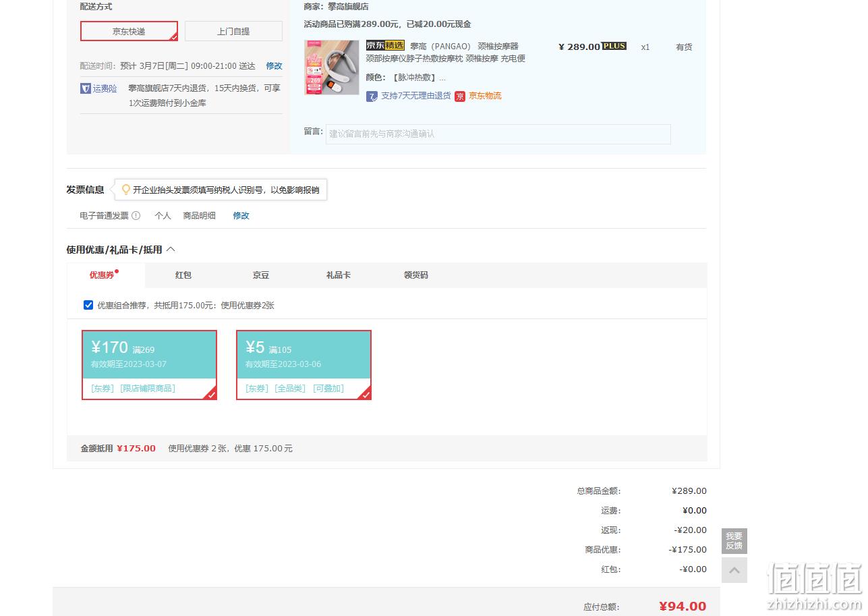Click 商品明细 invoice content text
Viewport: 868px width, 616px height.
pyautogui.click(x=200, y=216)
